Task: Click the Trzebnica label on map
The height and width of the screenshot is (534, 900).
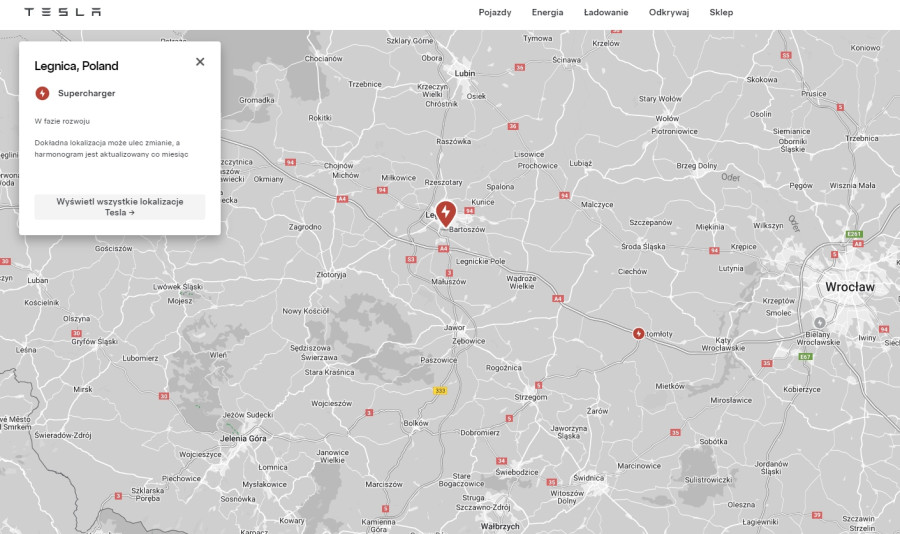Action: coord(862,138)
